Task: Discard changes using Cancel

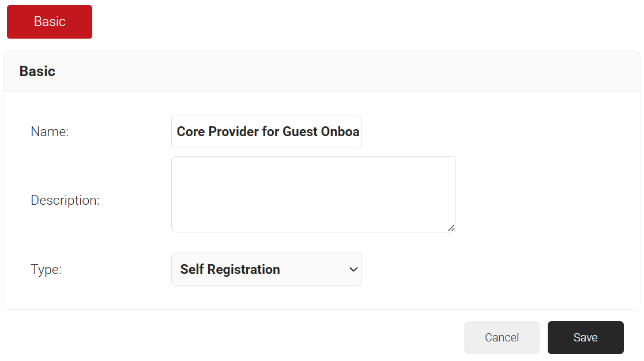Action: [x=502, y=337]
